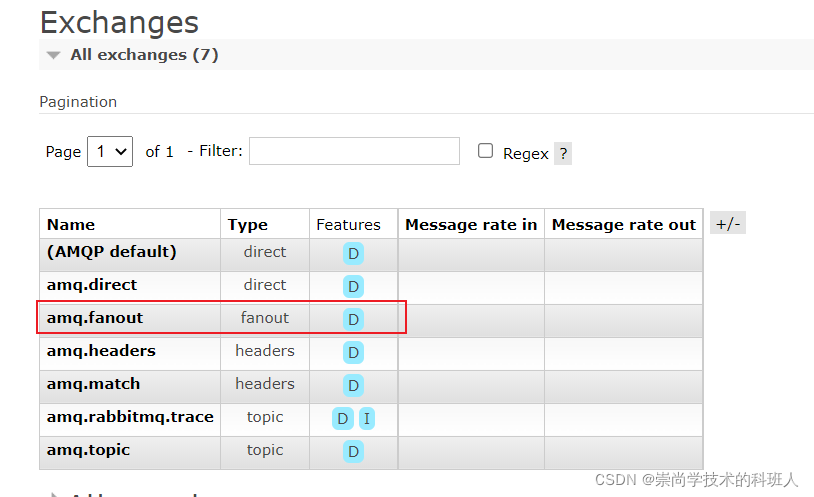Sort by Message rate out column
The width and height of the screenshot is (814, 497).
point(623,225)
